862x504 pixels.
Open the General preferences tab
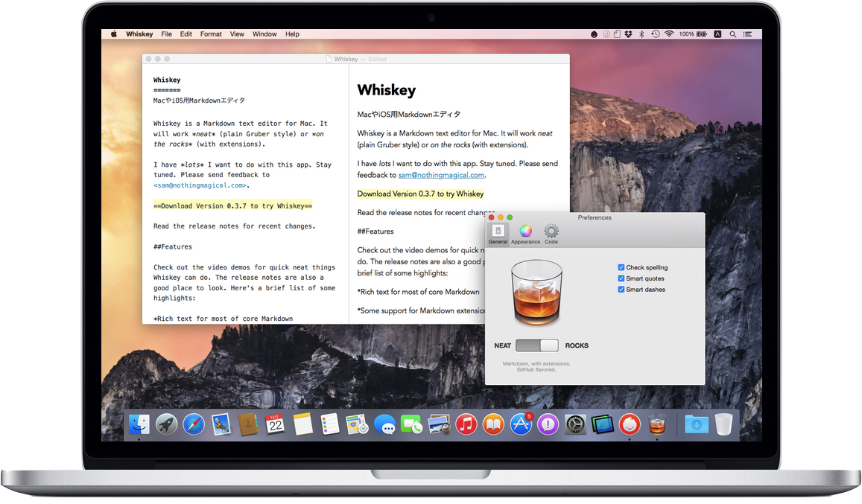point(498,234)
